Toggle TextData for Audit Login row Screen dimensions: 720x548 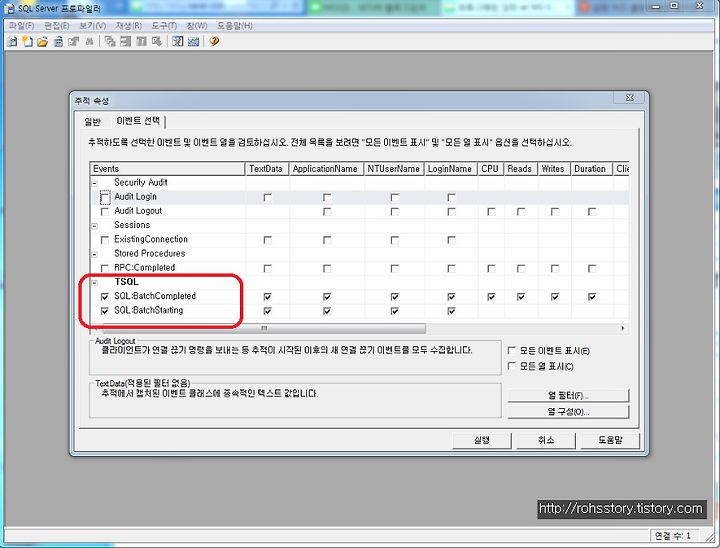point(268,198)
